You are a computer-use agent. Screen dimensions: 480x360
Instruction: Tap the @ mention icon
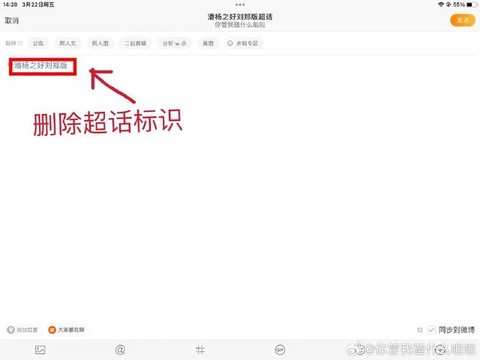(x=120, y=350)
